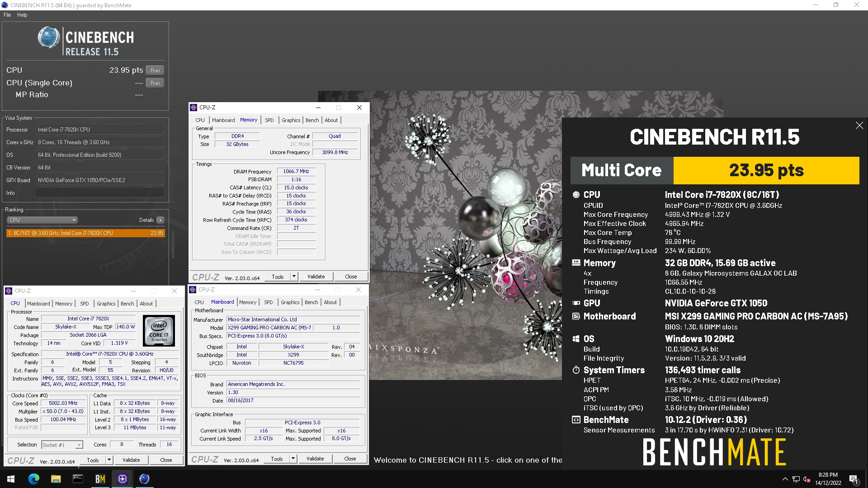868x488 pixels.
Task: Click the Uncore Frequency value 3099.8 MHz
Action: click(335, 152)
